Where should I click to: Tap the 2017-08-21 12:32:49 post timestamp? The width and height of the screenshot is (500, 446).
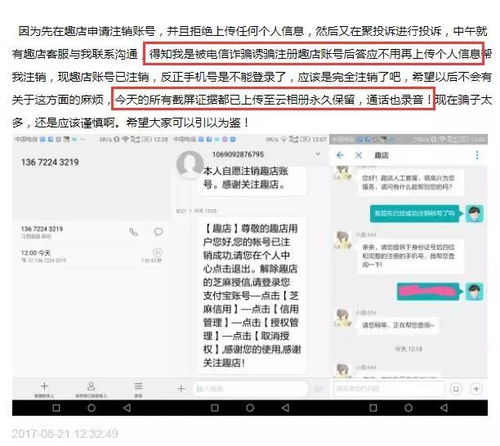65,434
